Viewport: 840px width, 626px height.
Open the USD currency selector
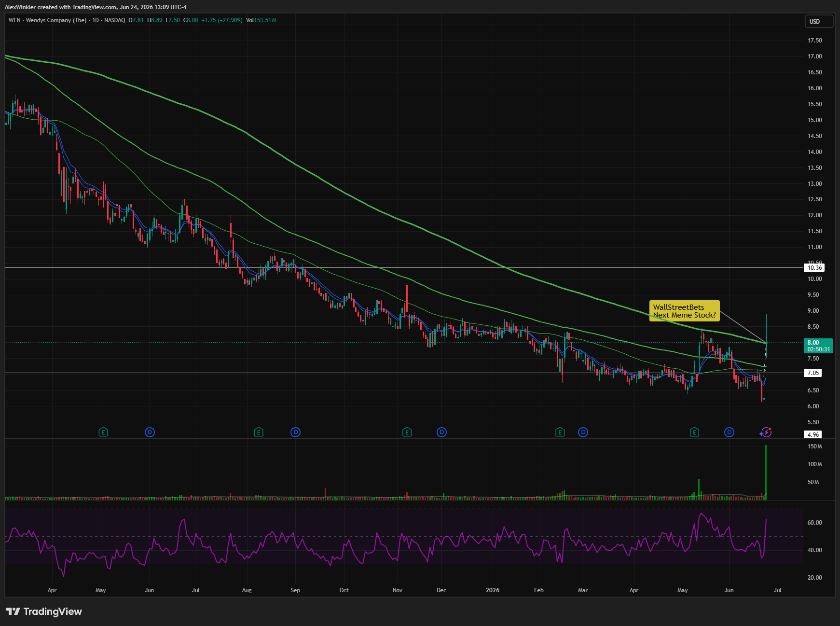[819, 21]
